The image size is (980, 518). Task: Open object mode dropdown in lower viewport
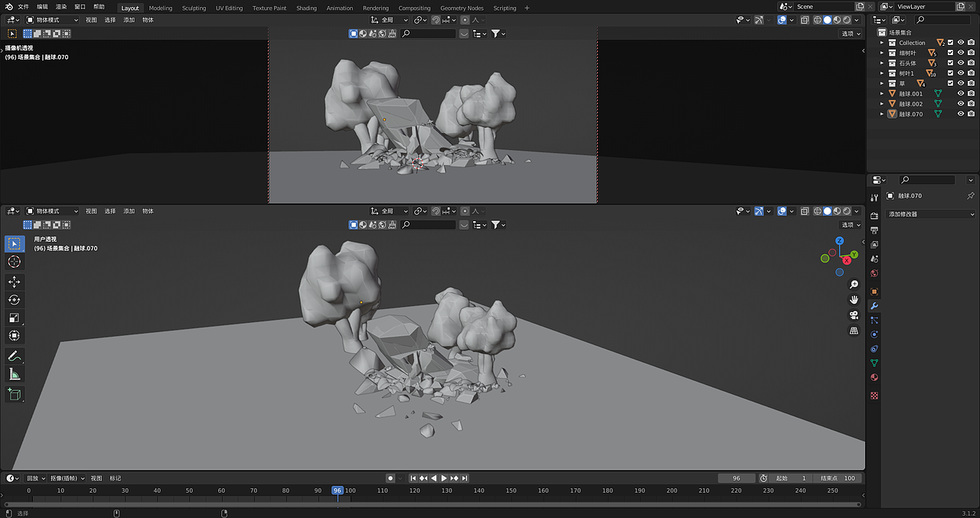[x=52, y=211]
